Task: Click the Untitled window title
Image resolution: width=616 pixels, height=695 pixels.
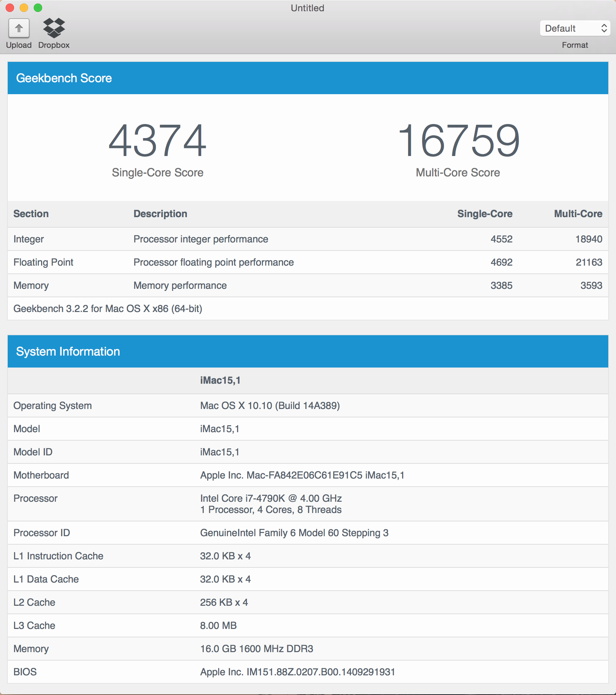Action: pos(307,8)
